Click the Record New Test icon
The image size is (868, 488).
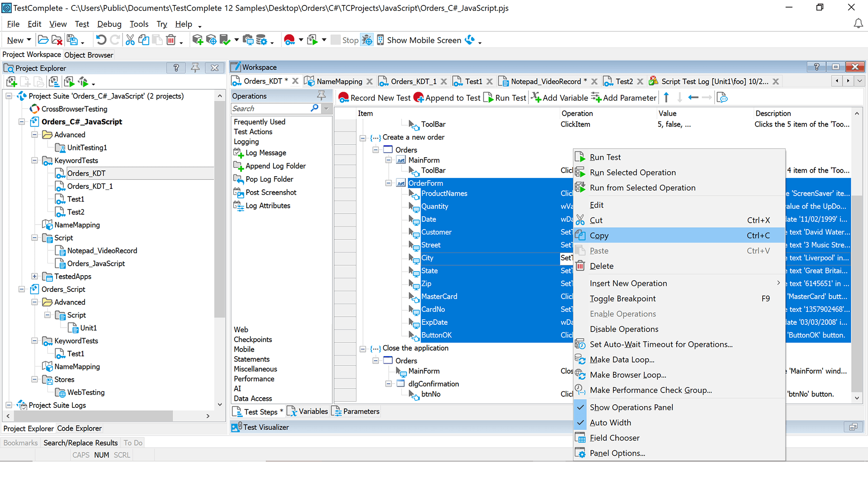point(344,98)
